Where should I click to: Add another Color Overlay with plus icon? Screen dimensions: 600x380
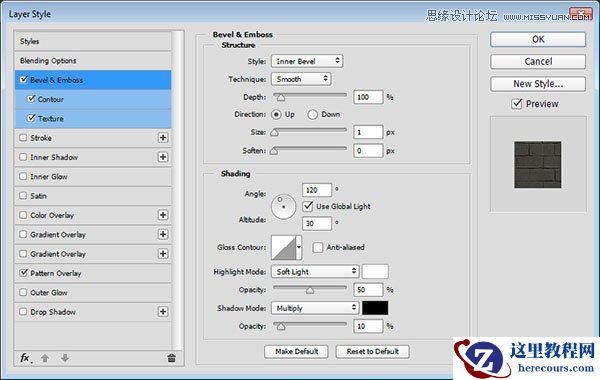tap(163, 215)
